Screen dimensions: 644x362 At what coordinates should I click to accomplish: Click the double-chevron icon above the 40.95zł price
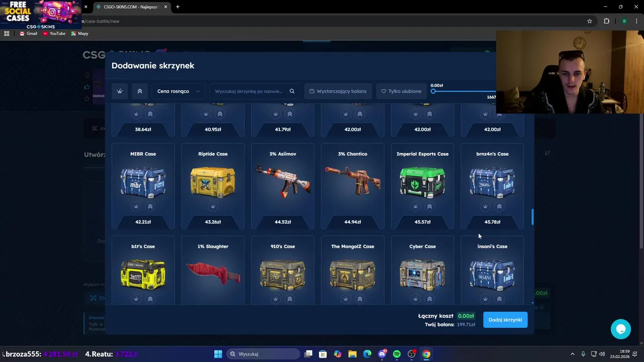pyautogui.click(x=220, y=114)
